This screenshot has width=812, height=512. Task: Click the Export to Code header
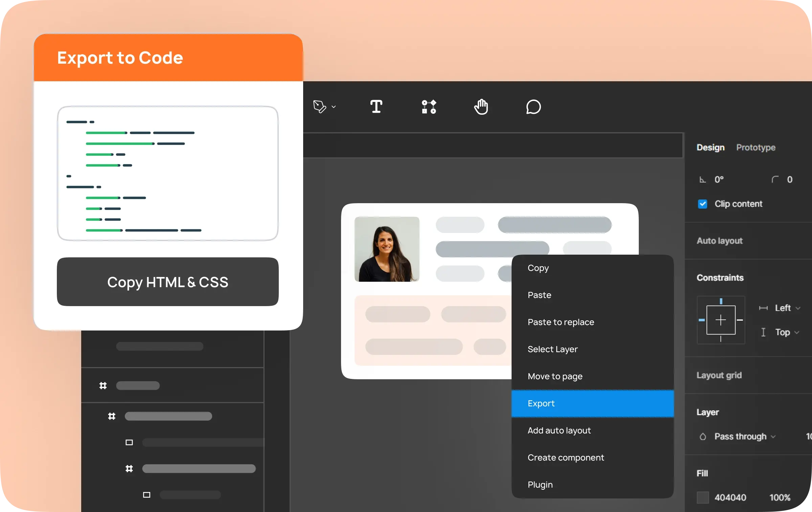(x=168, y=58)
